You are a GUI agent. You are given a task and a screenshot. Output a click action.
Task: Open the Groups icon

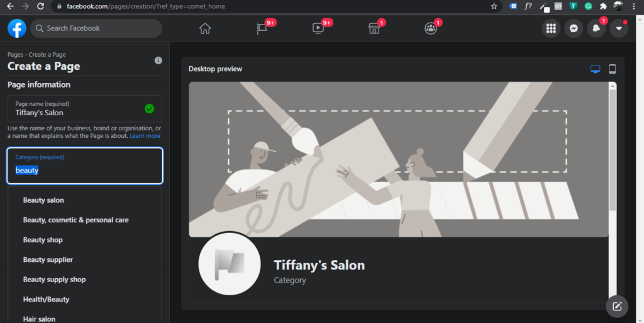[x=430, y=28]
